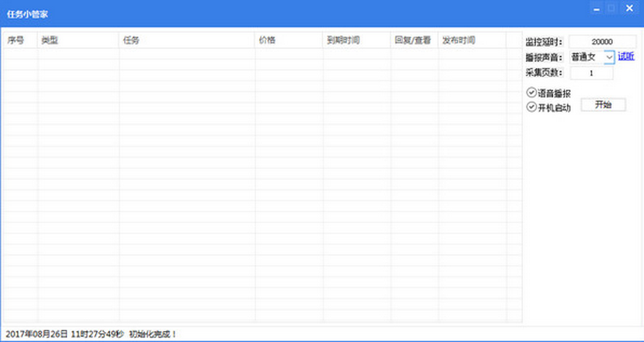Click the maximize window button
The height and width of the screenshot is (342, 644).
click(612, 8)
